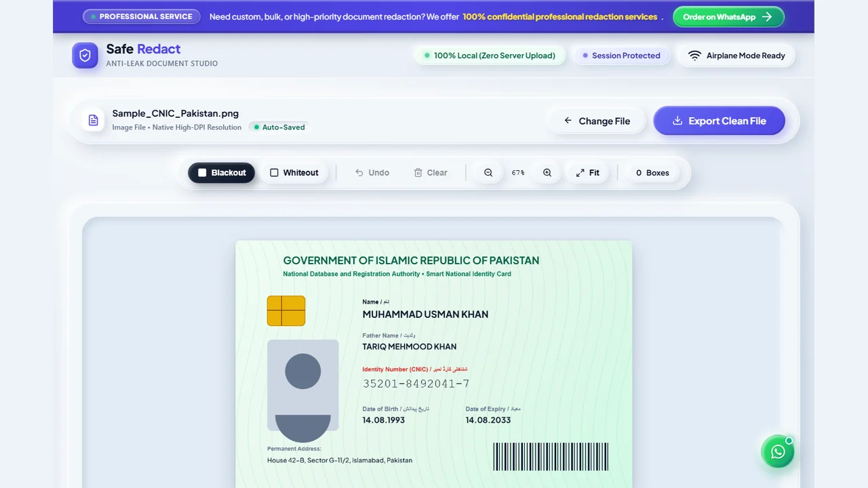Select the Whiteout redaction mode
Screen dimensions: 868x488
[x=294, y=173]
